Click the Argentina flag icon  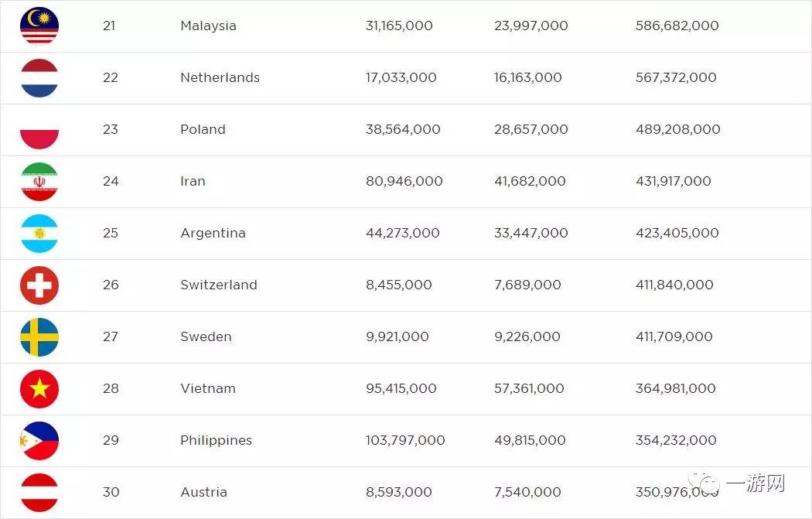(x=39, y=233)
